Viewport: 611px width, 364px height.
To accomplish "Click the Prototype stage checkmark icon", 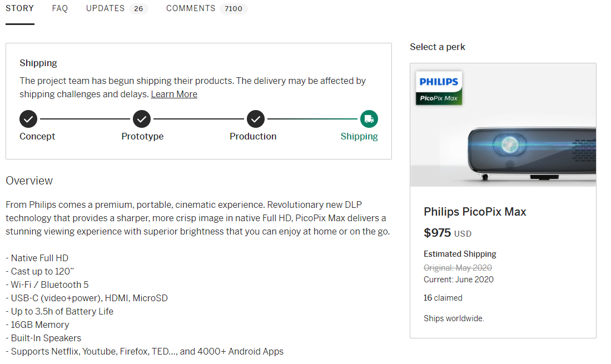I will 142,119.
